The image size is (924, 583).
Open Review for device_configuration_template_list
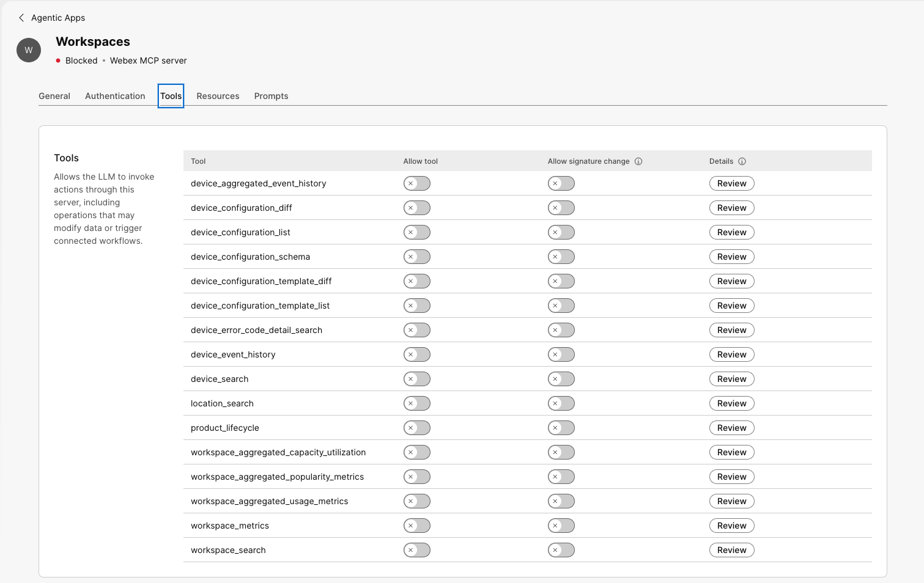(732, 306)
